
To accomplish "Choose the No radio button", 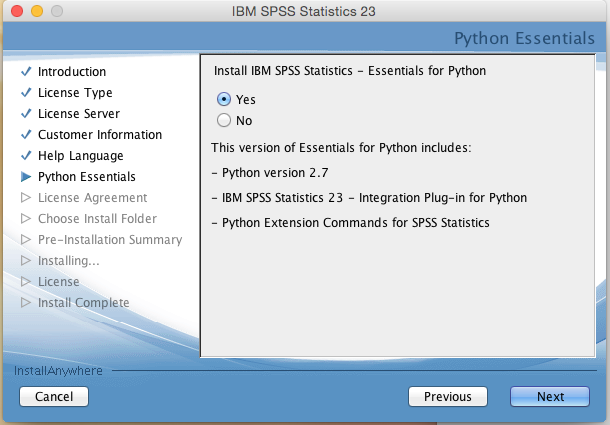I will coord(224,120).
